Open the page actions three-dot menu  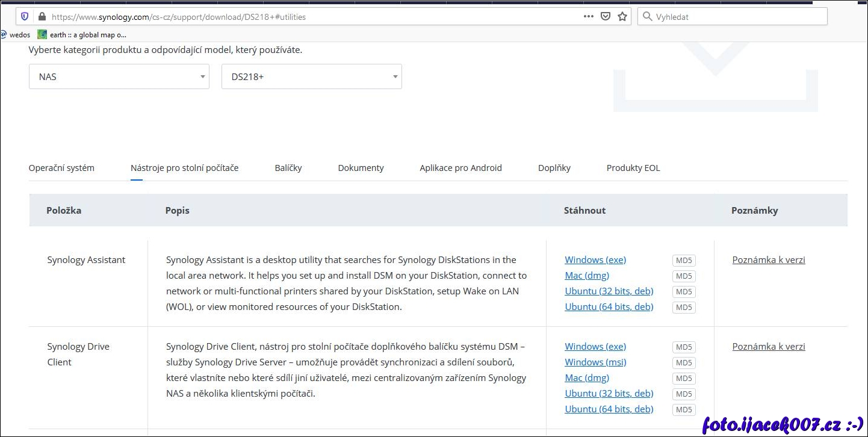[588, 17]
